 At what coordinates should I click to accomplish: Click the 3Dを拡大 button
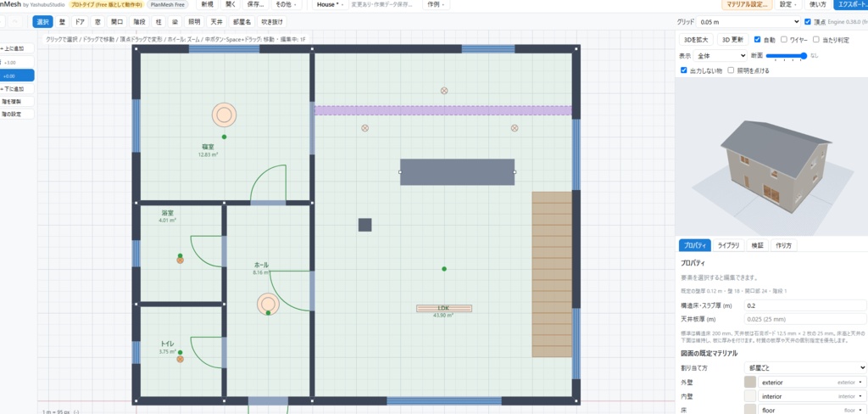pyautogui.click(x=696, y=40)
